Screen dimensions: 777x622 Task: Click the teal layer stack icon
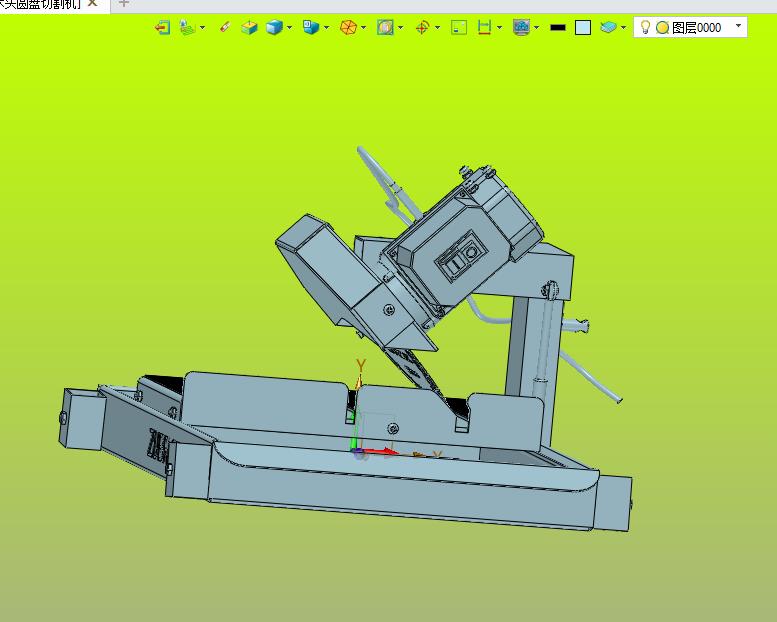click(x=609, y=27)
